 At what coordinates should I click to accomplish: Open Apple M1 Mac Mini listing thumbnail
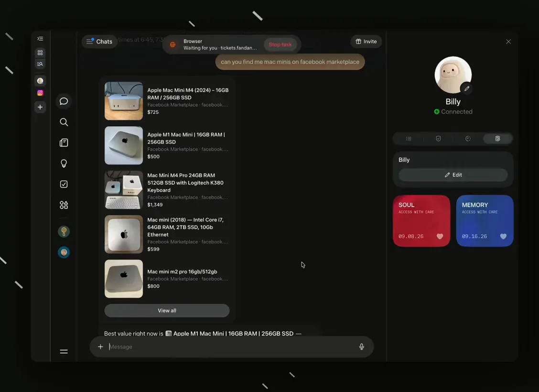pos(124,145)
